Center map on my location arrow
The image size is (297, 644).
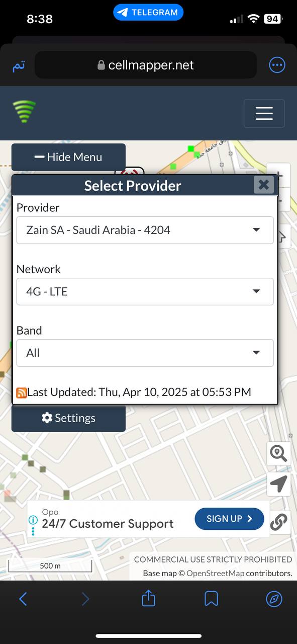coord(278,484)
